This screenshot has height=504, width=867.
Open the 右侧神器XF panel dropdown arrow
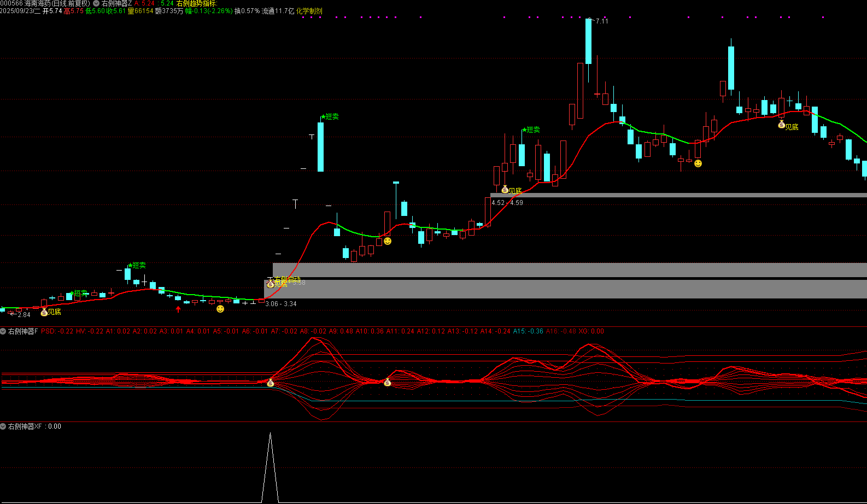3,426
